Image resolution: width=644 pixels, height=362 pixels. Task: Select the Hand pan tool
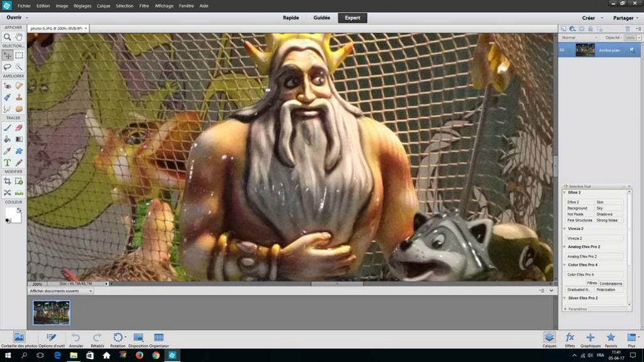19,37
